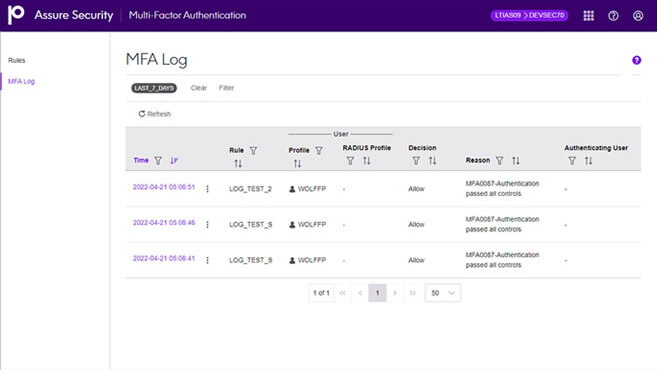Click WOLFFP user icon in LOG_TEST_2 row
The width and height of the screenshot is (657, 370).
(292, 189)
